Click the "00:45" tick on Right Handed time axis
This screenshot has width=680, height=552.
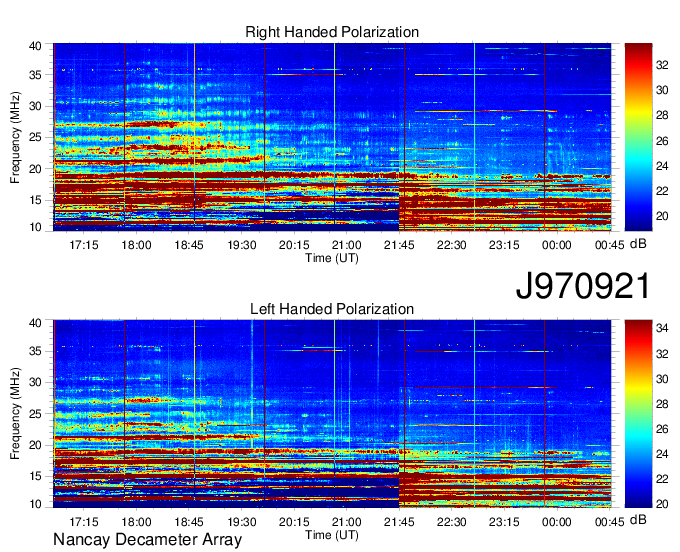pos(609,245)
